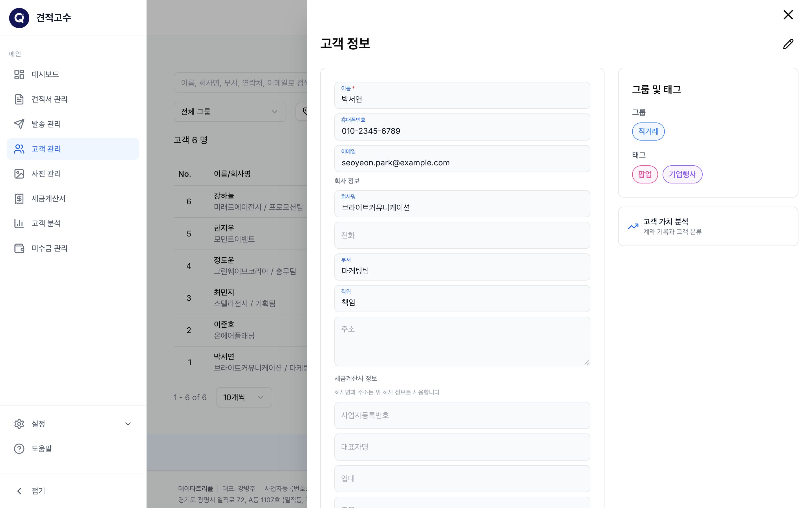This screenshot has height=508, width=812.
Task: Click the 미수금 관리 wallet icon
Action: click(x=19, y=248)
